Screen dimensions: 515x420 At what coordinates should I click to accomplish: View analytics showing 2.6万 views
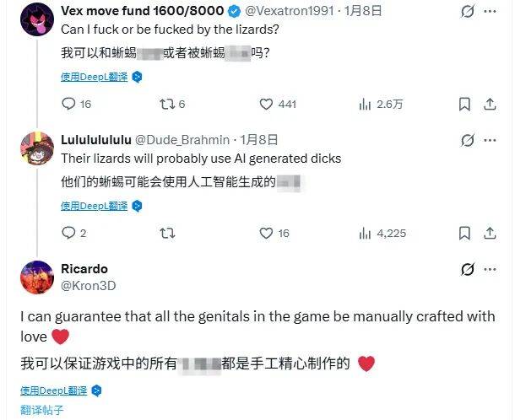381,105
